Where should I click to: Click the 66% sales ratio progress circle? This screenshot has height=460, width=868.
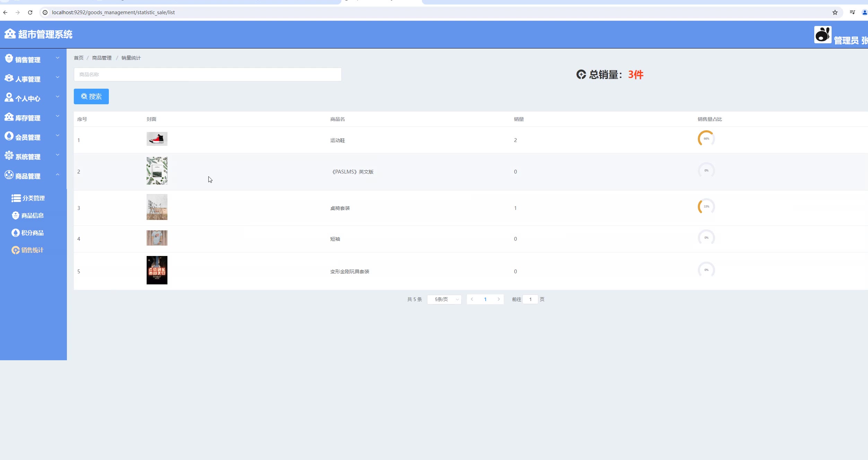[x=706, y=139]
